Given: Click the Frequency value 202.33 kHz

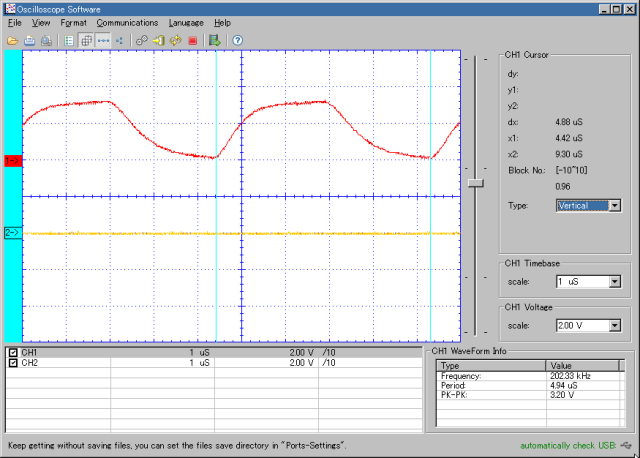Looking at the screenshot, I should click(570, 376).
